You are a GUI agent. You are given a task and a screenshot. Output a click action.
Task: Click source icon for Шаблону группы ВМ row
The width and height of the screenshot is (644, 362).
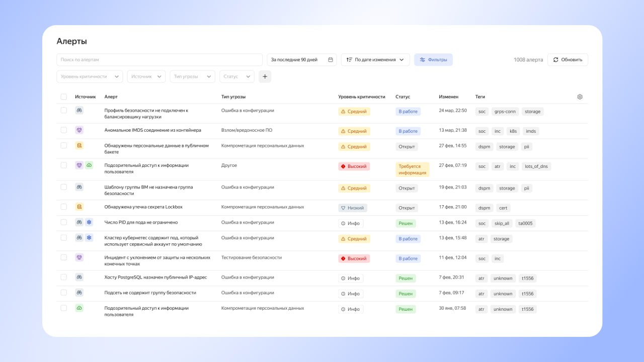point(79,187)
